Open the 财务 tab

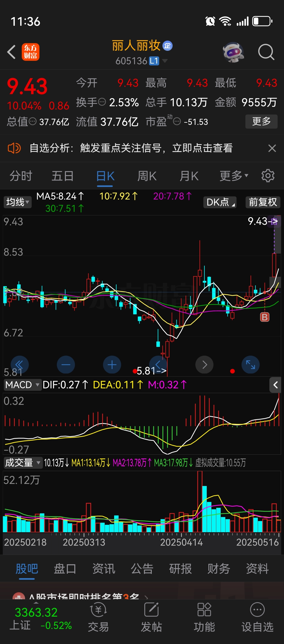(x=219, y=569)
